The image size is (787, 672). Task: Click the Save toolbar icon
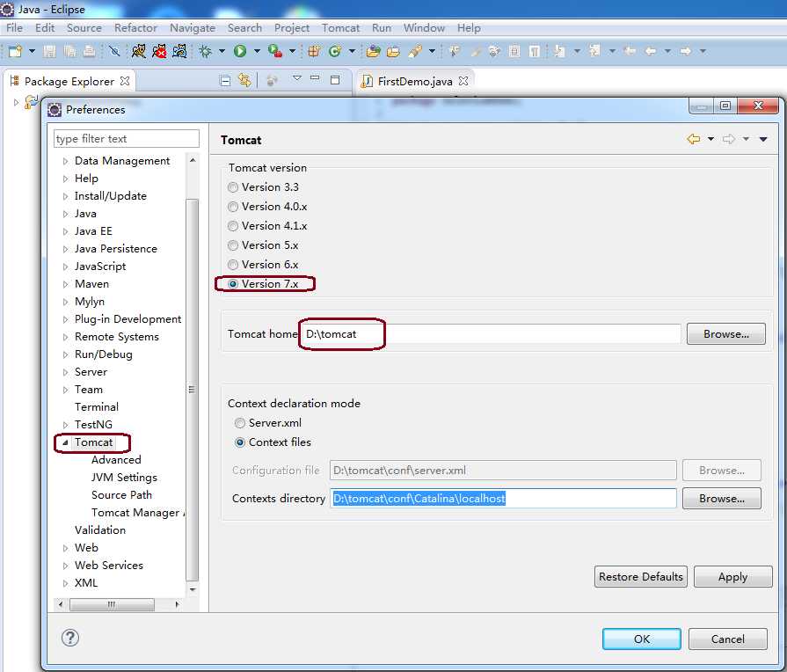point(49,51)
